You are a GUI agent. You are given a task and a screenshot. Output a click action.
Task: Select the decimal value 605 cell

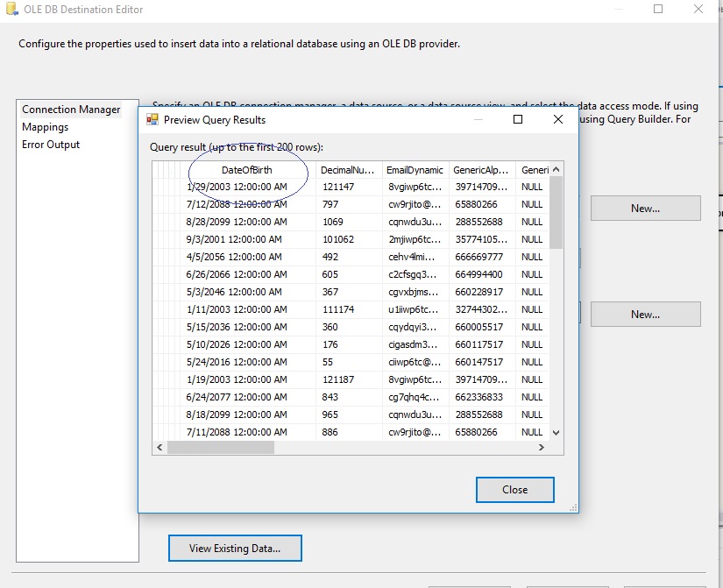[x=349, y=274]
